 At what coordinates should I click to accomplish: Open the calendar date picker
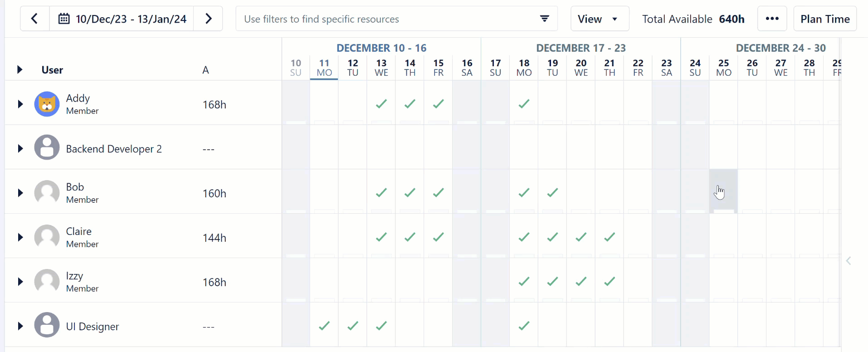point(63,19)
